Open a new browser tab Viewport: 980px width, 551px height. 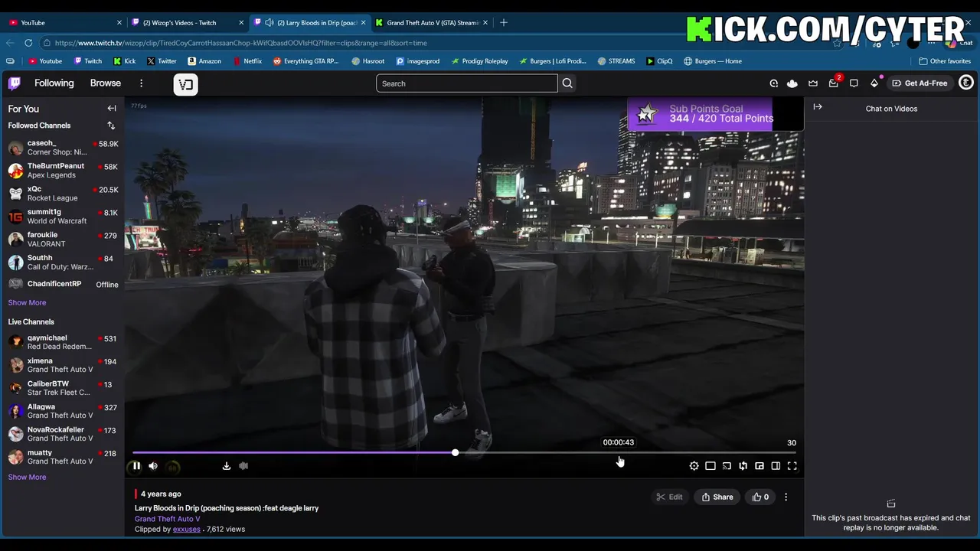pos(504,23)
